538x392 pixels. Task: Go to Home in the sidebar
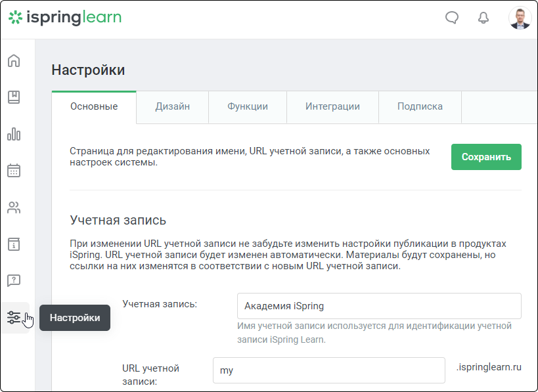point(14,60)
